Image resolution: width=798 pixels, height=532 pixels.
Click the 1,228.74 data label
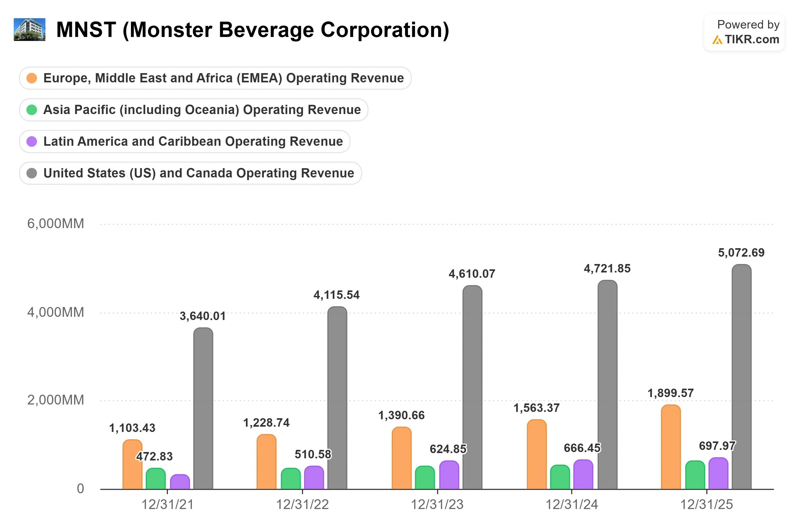(267, 423)
